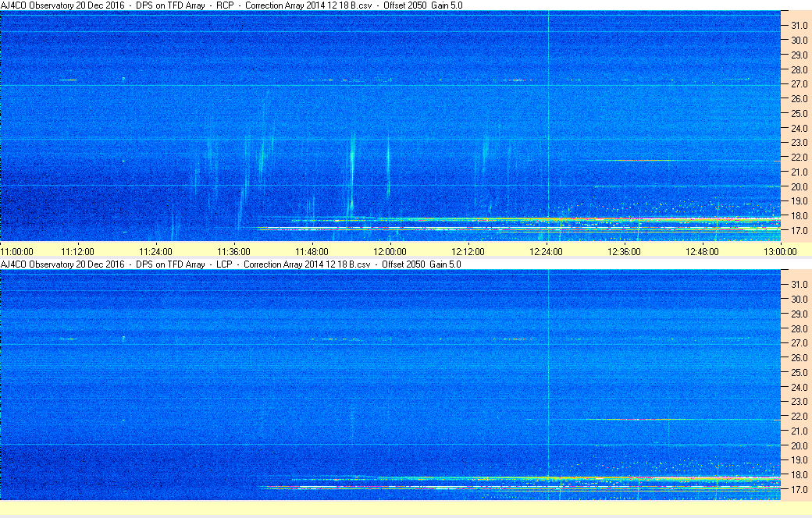Click 21.0 frequency label on RCP plot

(799, 172)
